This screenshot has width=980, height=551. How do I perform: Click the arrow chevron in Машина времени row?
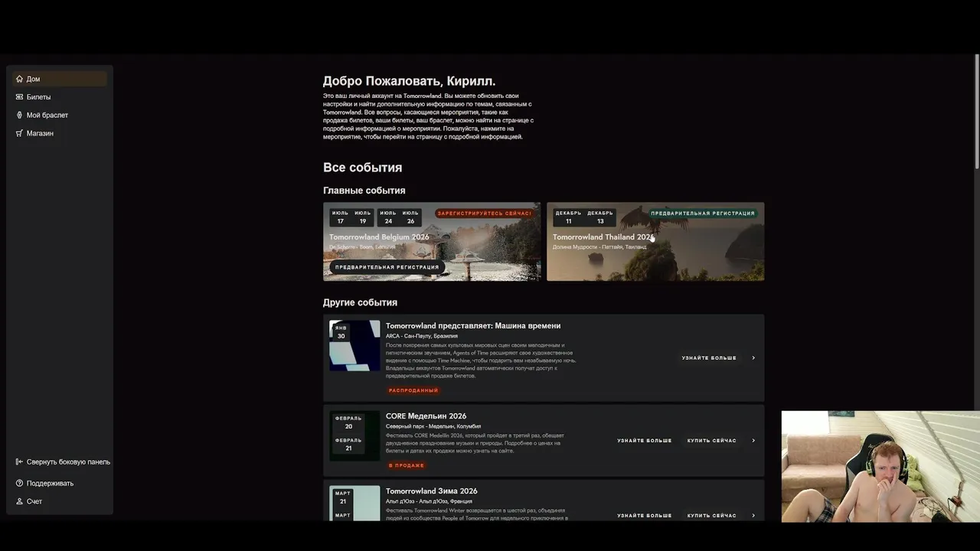coord(753,358)
